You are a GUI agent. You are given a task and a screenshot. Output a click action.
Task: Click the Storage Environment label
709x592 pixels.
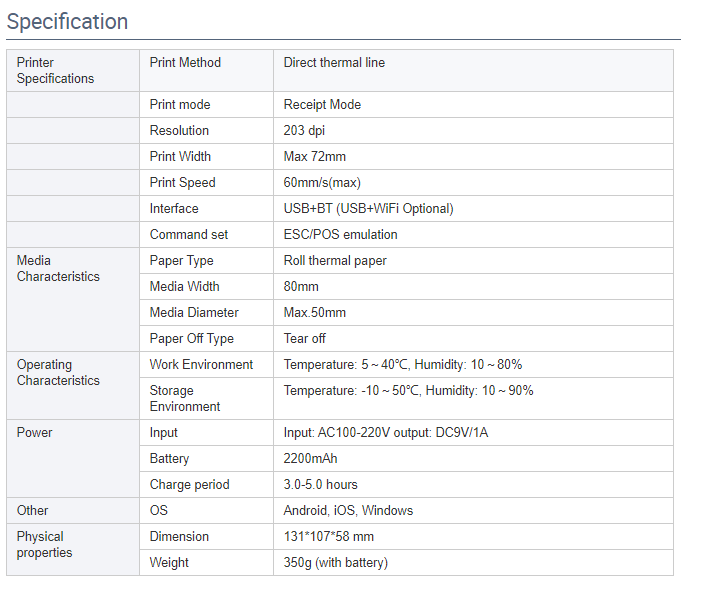[x=185, y=399]
